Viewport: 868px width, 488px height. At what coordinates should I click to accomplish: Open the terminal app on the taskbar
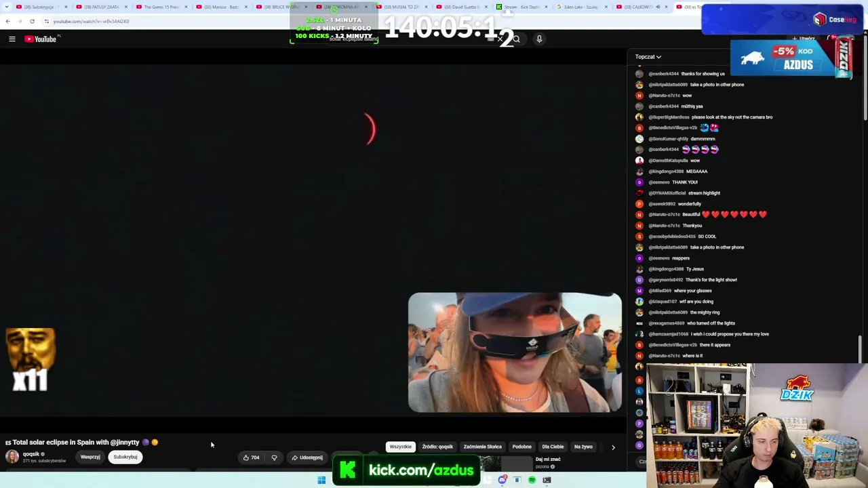[547, 480]
